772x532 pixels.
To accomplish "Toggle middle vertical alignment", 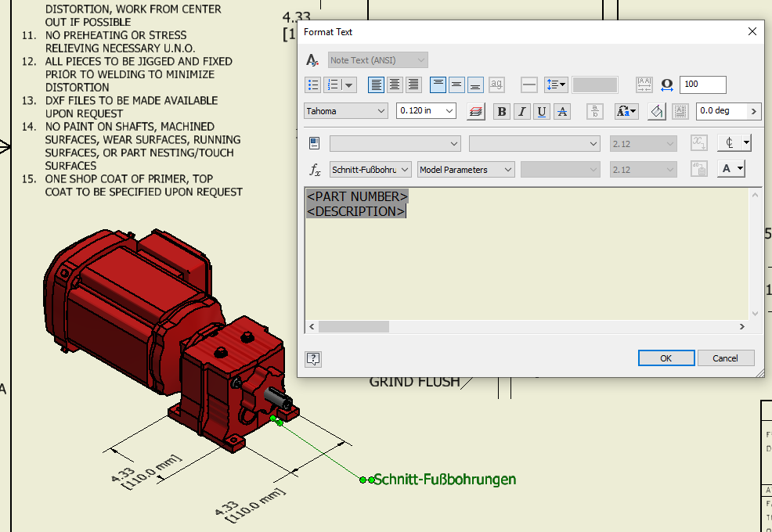I will [x=456, y=84].
